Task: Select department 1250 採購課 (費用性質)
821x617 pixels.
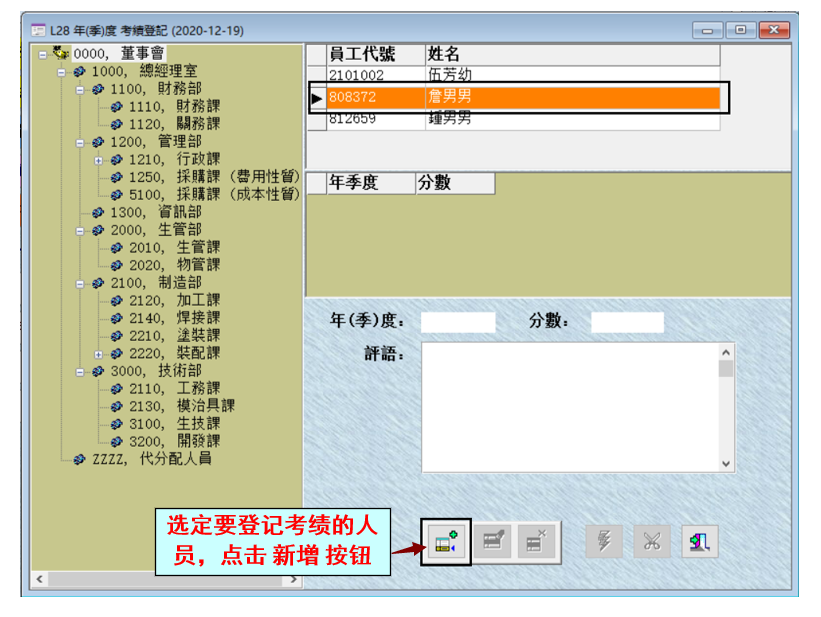Action: point(214,177)
